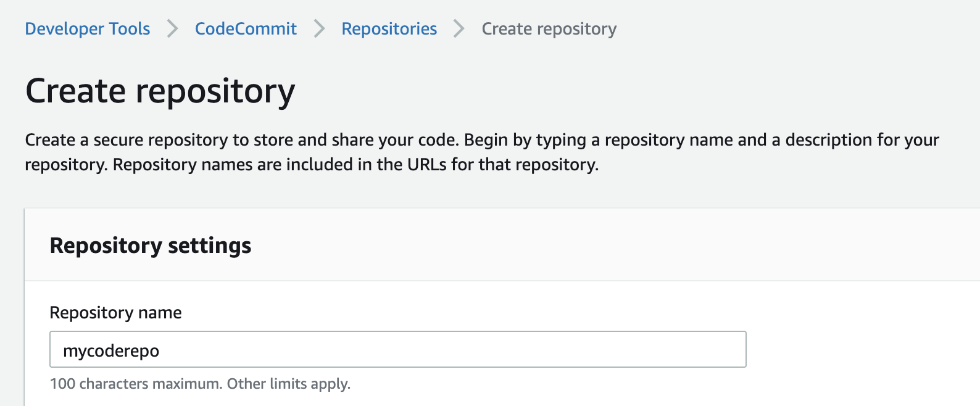
Task: Go to the CodeCommit breadcrumb link
Action: (x=246, y=29)
